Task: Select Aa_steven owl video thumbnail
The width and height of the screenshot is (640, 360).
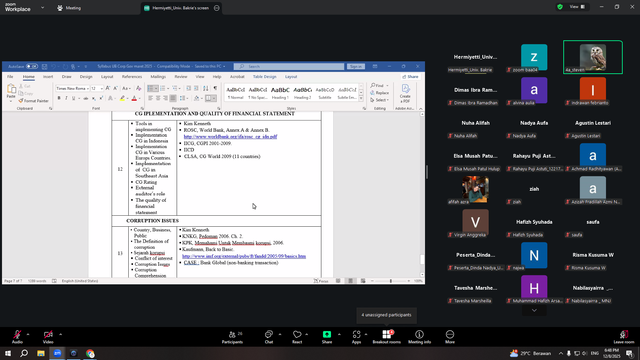Action: 593,57
